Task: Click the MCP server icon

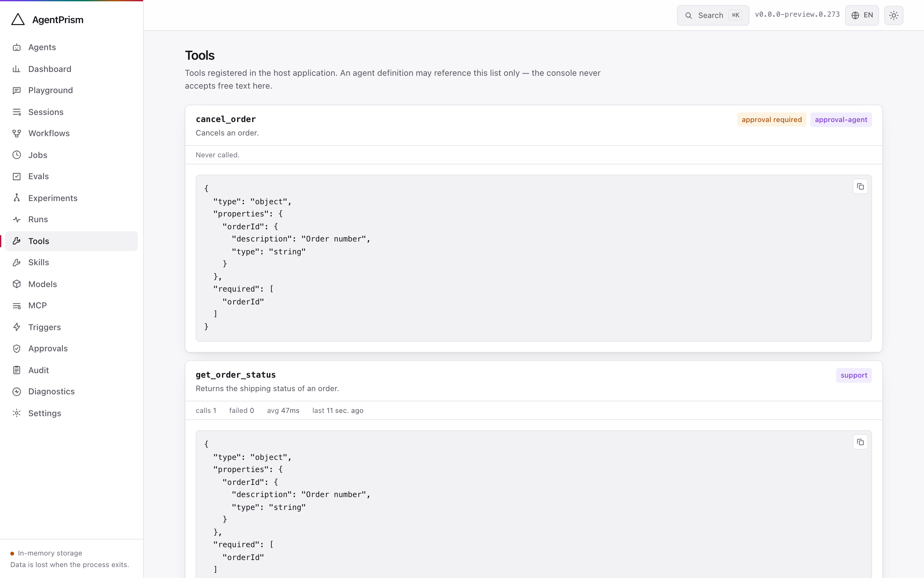Action: point(16,306)
